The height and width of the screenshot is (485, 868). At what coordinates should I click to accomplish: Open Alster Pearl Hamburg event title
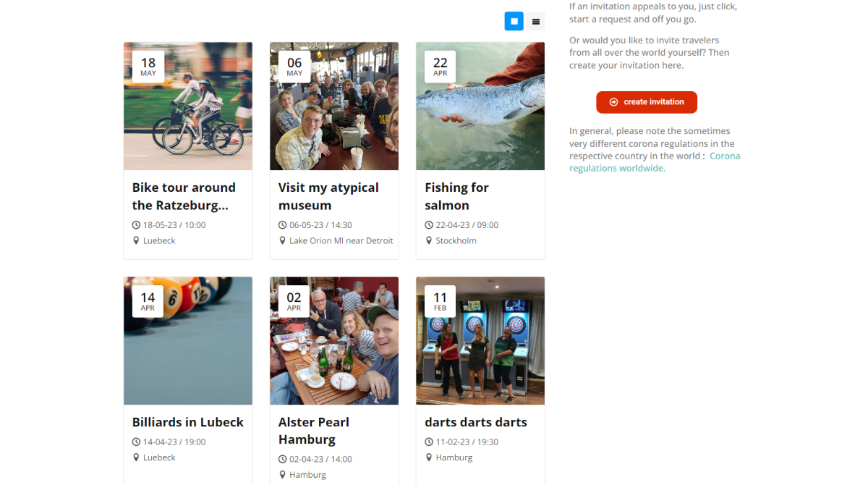coord(314,431)
